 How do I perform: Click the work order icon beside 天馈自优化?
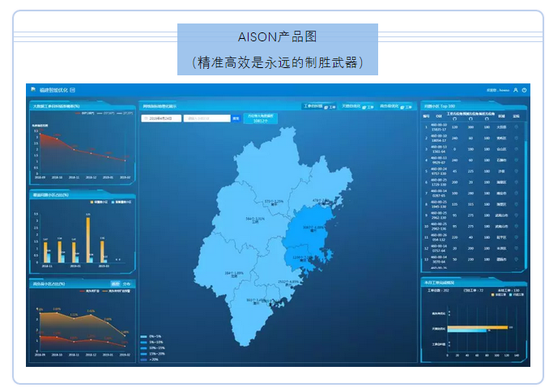coord(367,107)
